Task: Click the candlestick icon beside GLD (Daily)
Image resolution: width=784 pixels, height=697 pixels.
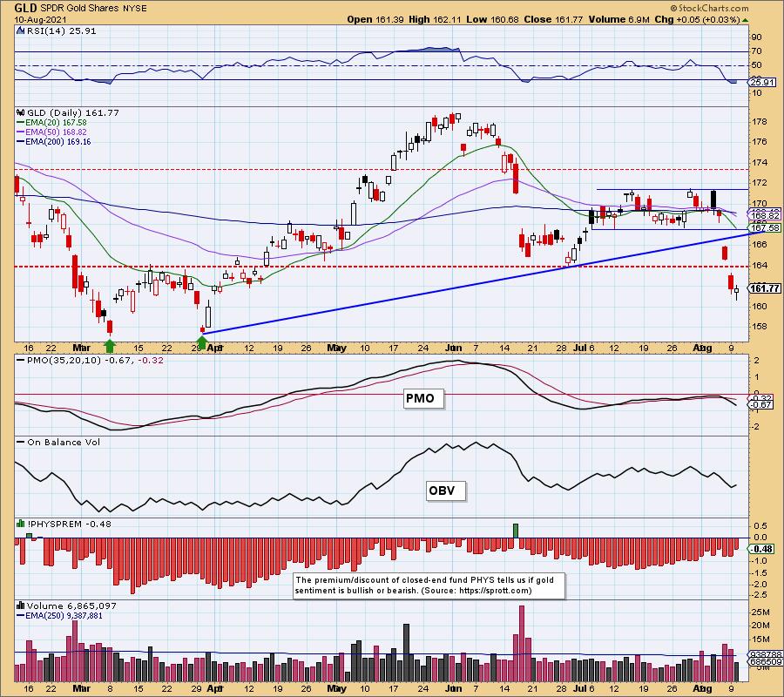Action: click(21, 113)
